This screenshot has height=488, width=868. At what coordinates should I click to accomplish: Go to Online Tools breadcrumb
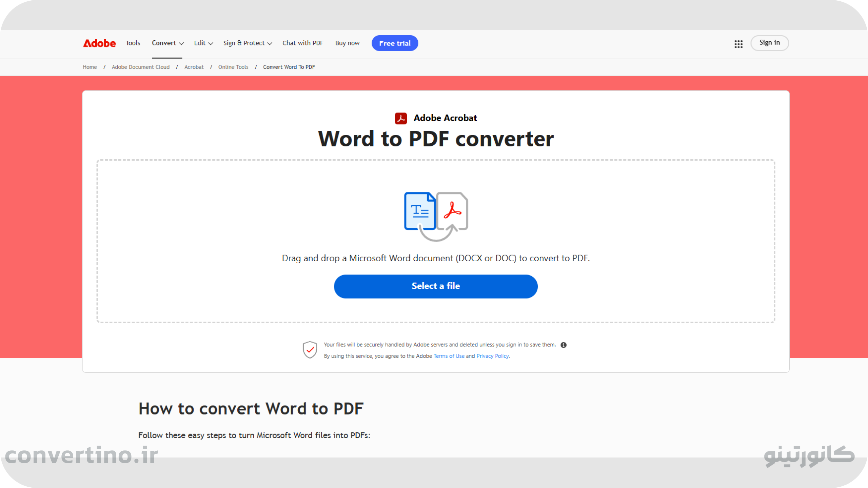233,67
